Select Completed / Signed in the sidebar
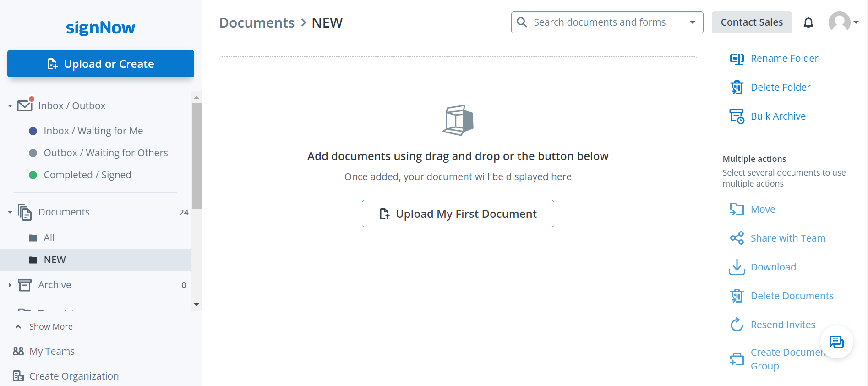The image size is (868, 386). click(87, 175)
